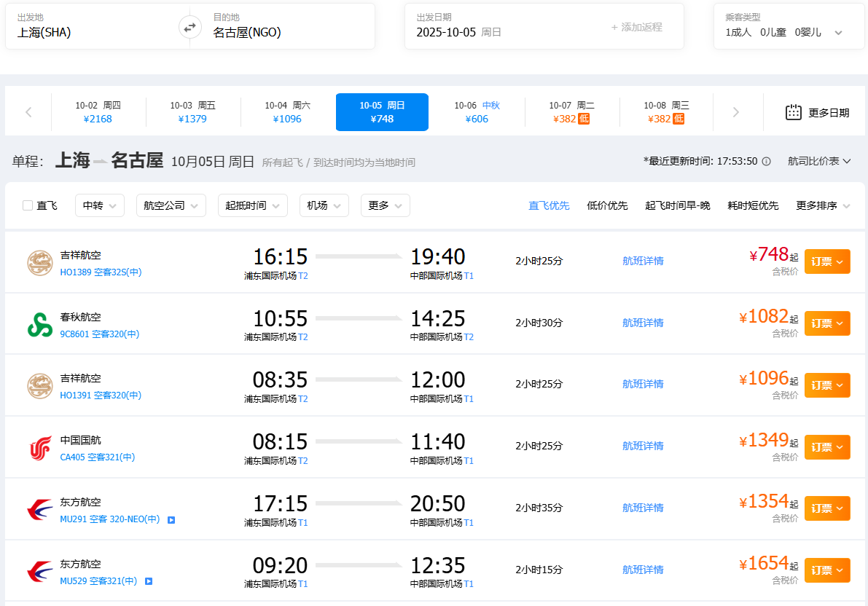Click previous dates arrow in date strip
868x606 pixels.
pos(28,112)
